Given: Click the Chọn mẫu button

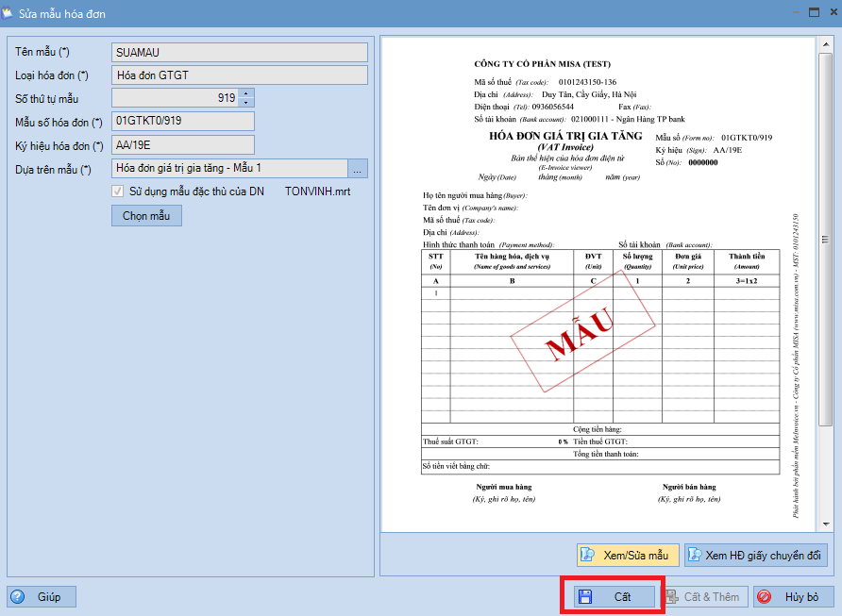Looking at the screenshot, I should (146, 216).
